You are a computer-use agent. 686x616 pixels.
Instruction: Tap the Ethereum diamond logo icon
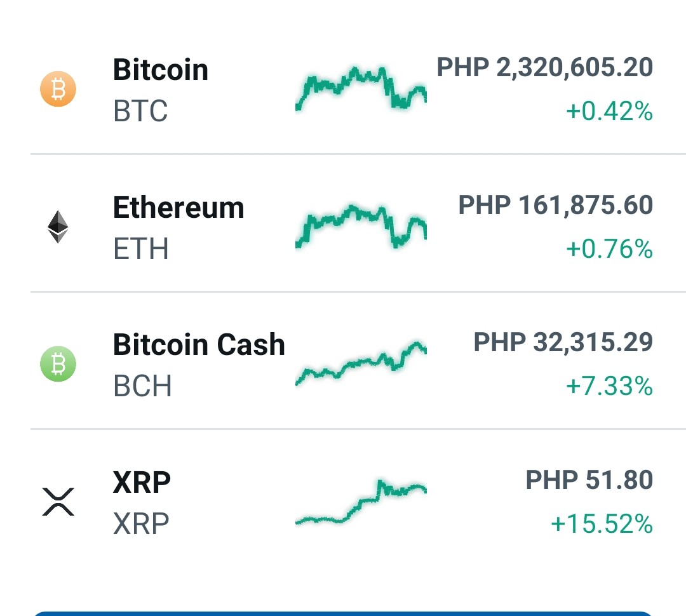58,227
